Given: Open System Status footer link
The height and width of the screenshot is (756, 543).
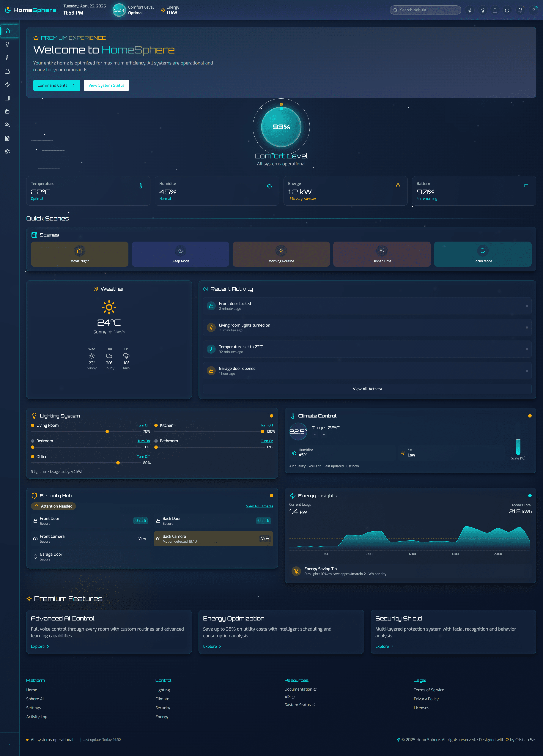Looking at the screenshot, I should [300, 705].
